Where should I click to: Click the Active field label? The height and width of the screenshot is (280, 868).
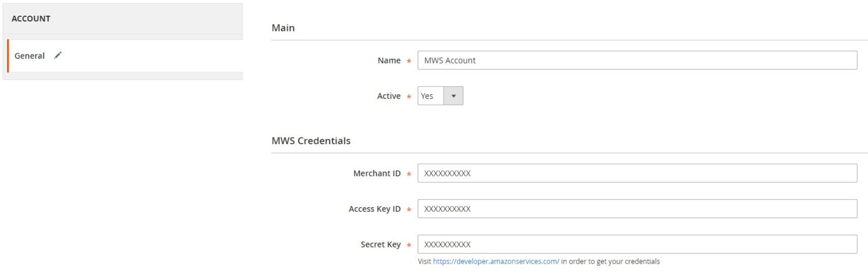389,96
